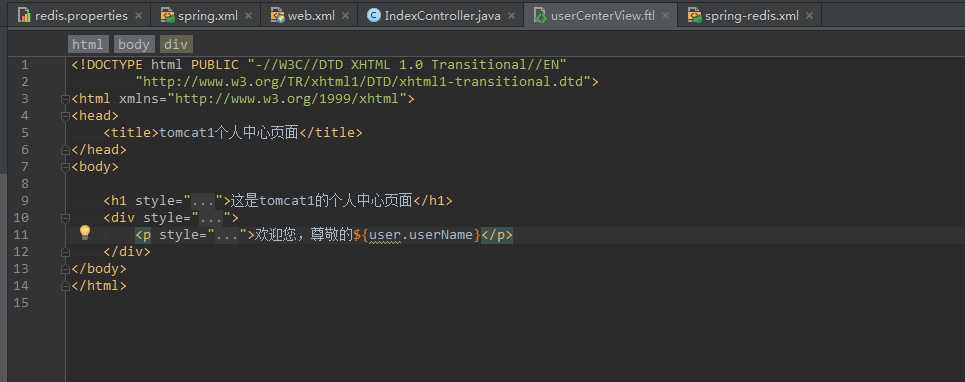
Task: Switch to the web.xml tab
Action: coord(311,15)
